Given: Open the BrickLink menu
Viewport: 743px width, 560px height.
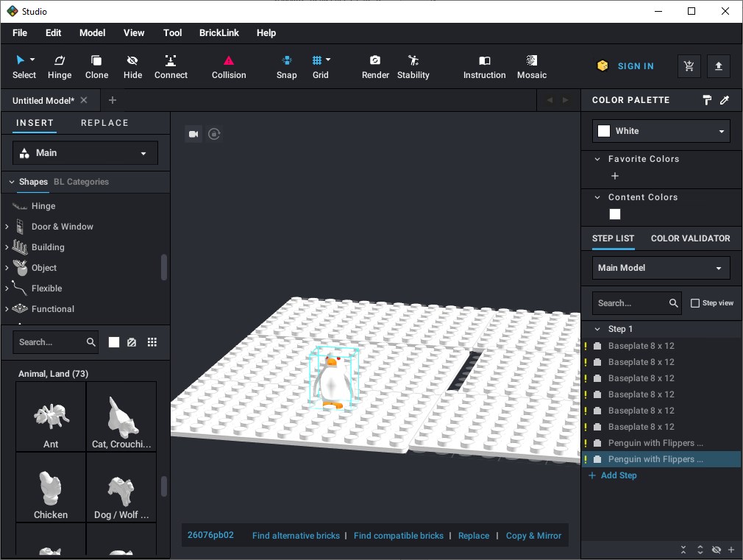Looking at the screenshot, I should [218, 32].
